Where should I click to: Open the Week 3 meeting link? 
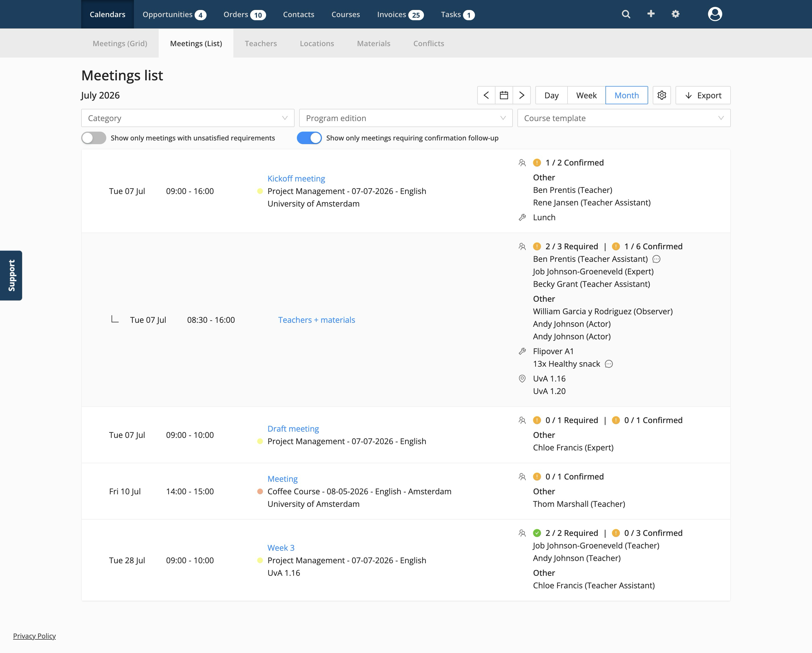(x=281, y=548)
